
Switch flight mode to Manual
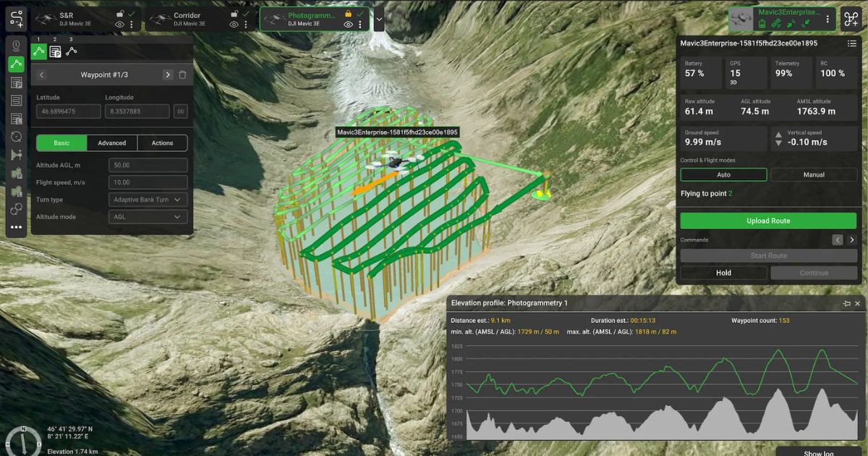[x=814, y=174]
